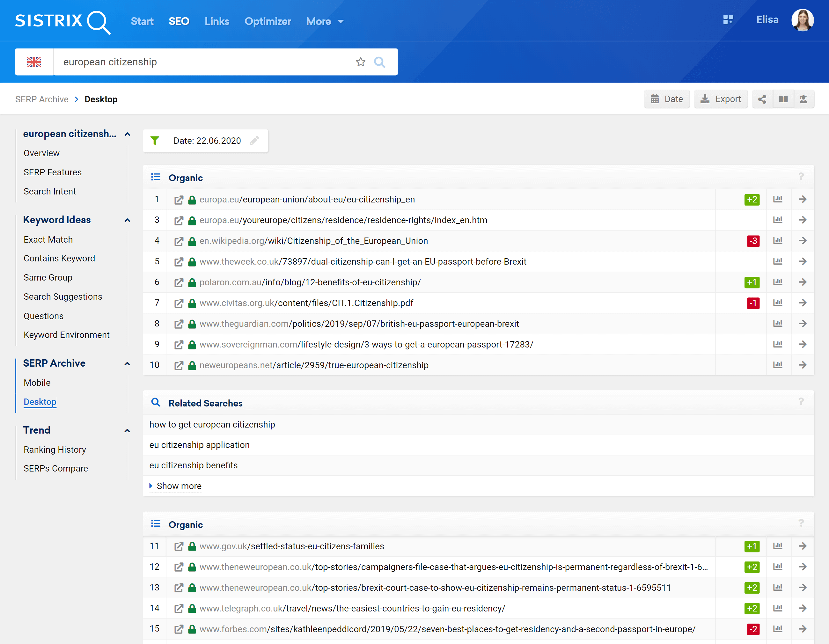Open the handbook book icon
Screen dimensions: 829x644
click(x=783, y=99)
